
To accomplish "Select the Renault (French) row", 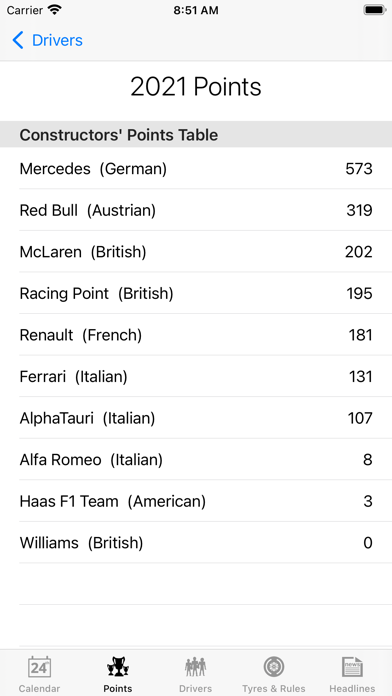I will click(196, 335).
